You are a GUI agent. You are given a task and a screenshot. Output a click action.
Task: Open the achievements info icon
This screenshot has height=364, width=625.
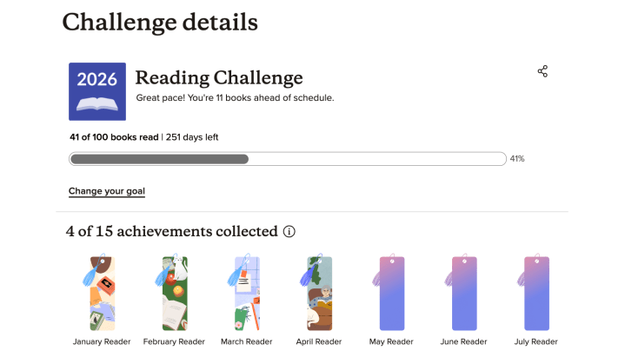[289, 232]
